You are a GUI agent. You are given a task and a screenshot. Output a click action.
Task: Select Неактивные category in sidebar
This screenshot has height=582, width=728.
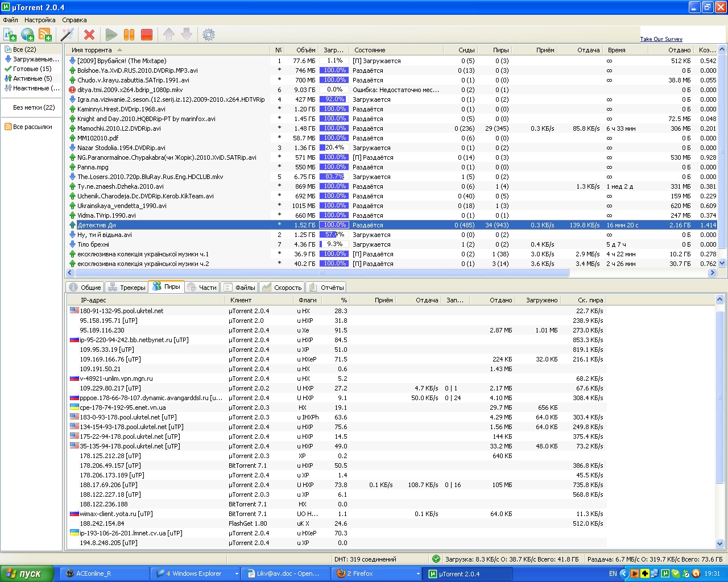tap(32, 88)
